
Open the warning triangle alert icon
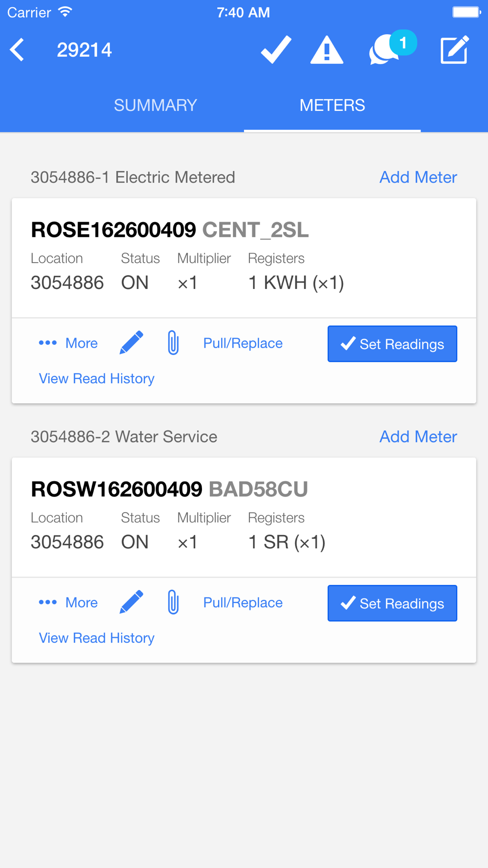326,50
